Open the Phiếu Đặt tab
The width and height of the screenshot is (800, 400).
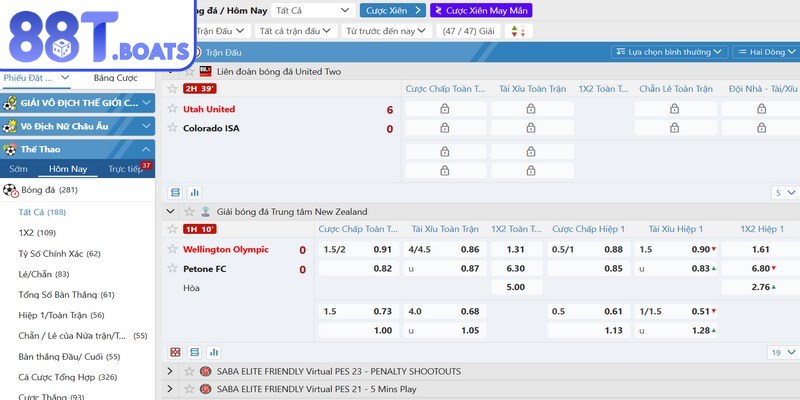point(36,78)
